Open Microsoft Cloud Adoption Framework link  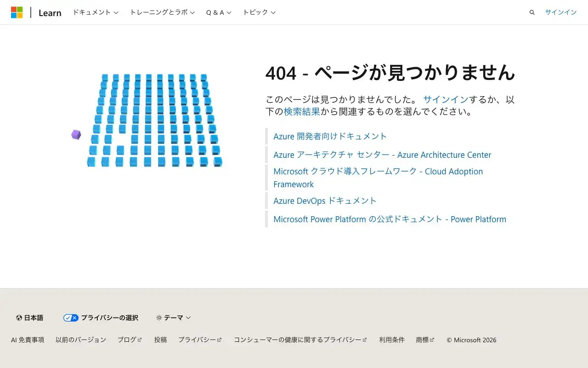(378, 178)
